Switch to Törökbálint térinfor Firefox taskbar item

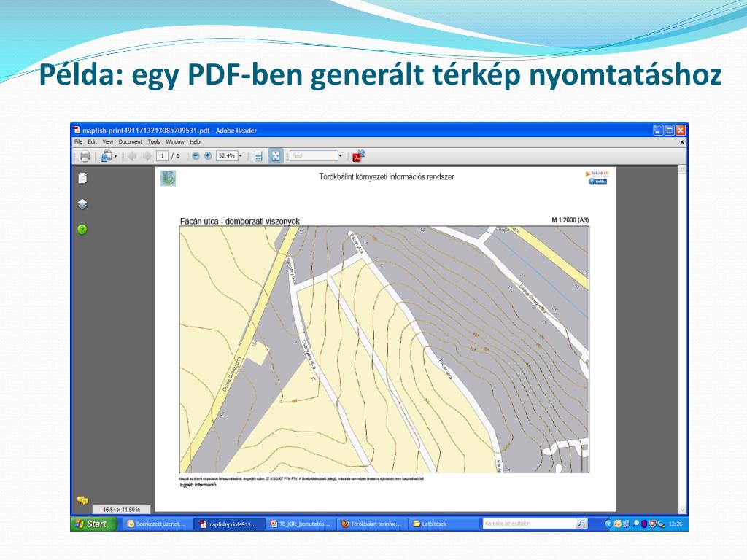pyautogui.click(x=372, y=524)
